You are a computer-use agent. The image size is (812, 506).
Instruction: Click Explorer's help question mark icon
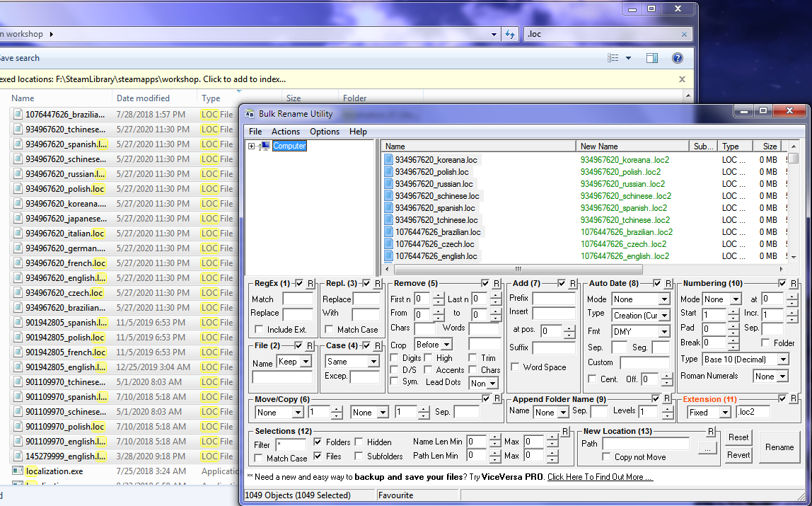point(677,58)
